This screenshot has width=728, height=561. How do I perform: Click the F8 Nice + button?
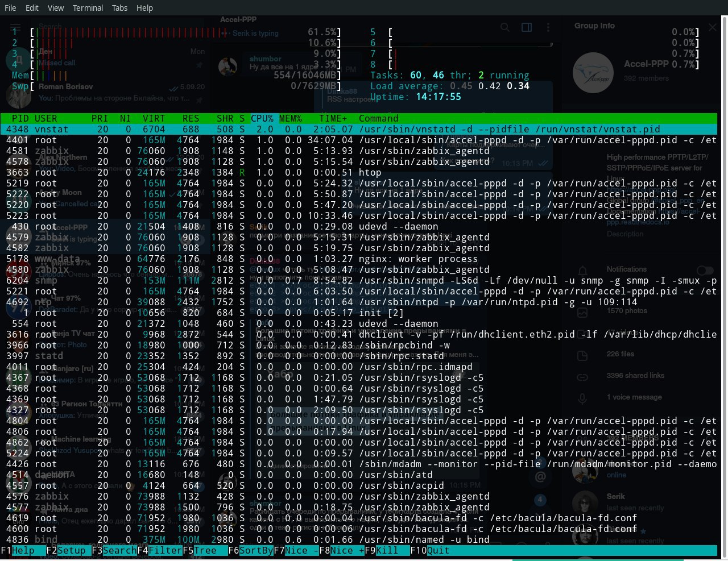341,550
